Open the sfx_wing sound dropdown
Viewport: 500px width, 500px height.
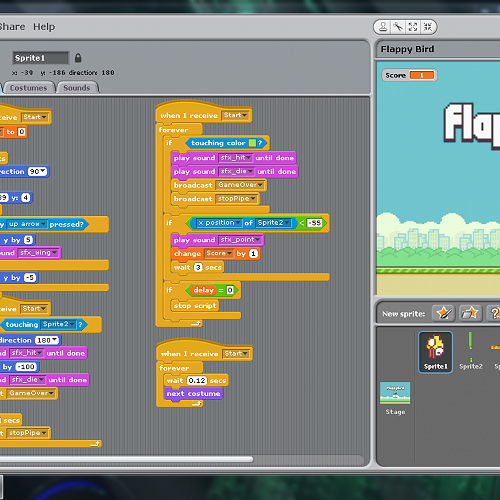[x=38, y=253]
